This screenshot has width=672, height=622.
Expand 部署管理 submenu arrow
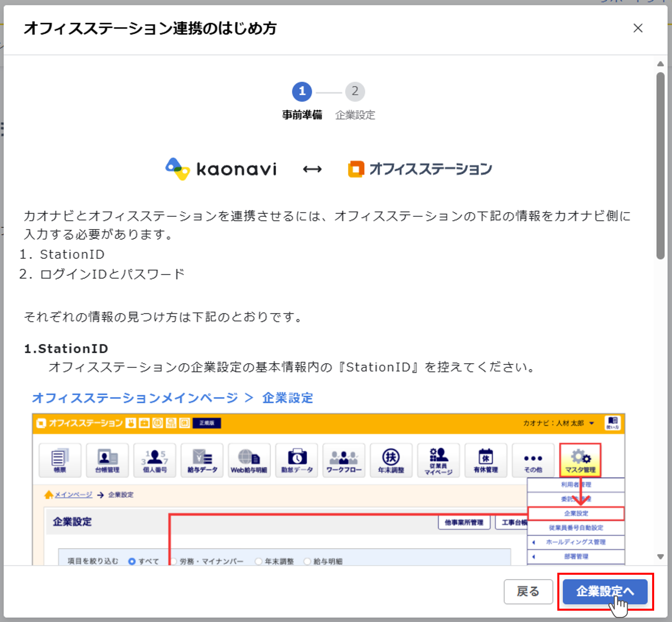[x=534, y=556]
